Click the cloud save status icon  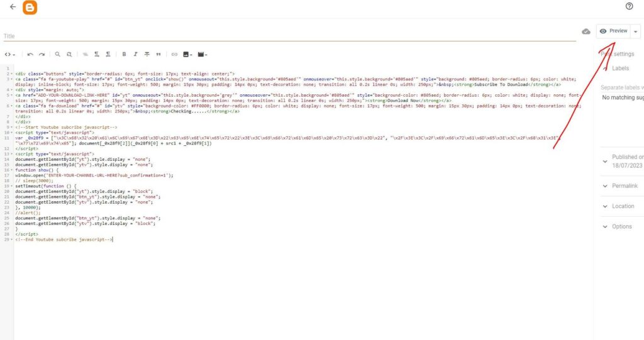(x=586, y=31)
